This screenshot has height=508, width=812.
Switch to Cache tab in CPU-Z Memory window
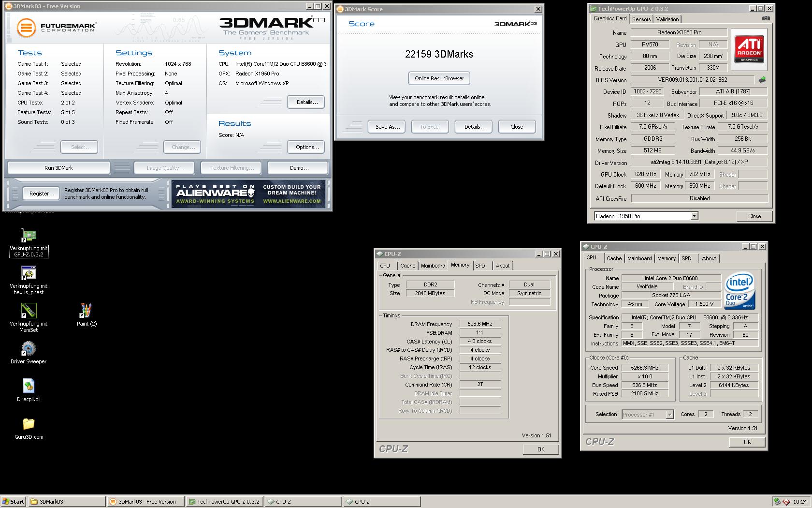point(407,266)
